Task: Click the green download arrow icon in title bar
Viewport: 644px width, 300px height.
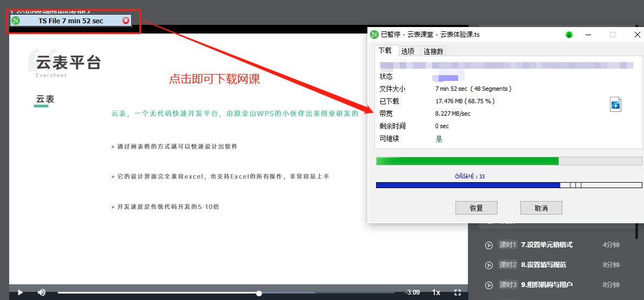Action: coord(569,35)
